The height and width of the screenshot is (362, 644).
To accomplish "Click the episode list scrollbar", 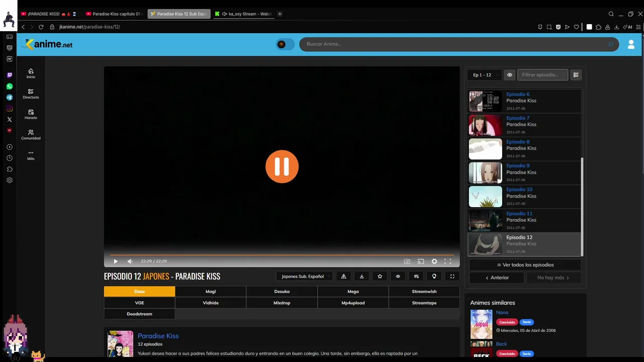I will [x=582, y=206].
